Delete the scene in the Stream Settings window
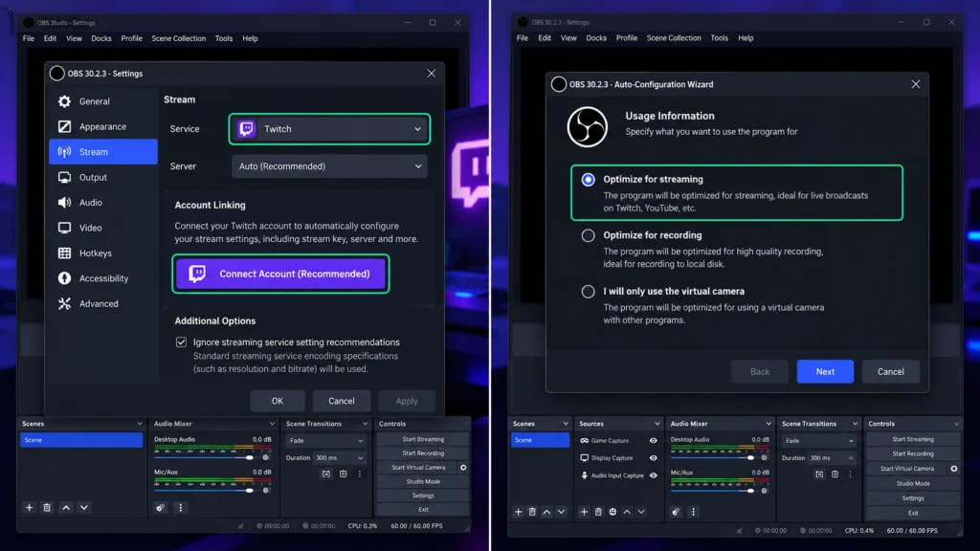The height and width of the screenshot is (551, 980). [x=47, y=507]
